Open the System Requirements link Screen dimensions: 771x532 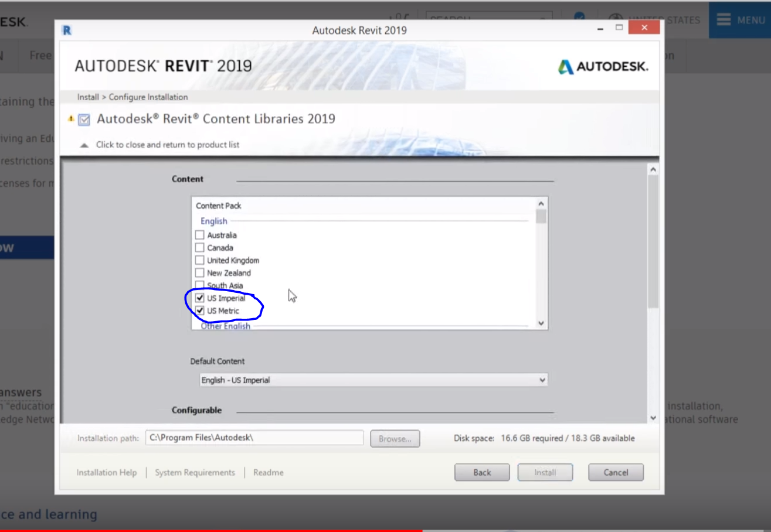[195, 472]
